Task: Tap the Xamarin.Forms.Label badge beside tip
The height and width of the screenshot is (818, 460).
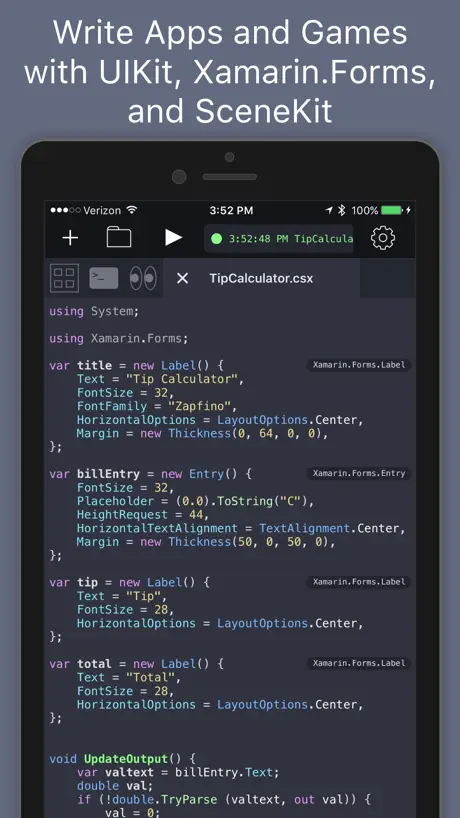Action: tap(359, 582)
